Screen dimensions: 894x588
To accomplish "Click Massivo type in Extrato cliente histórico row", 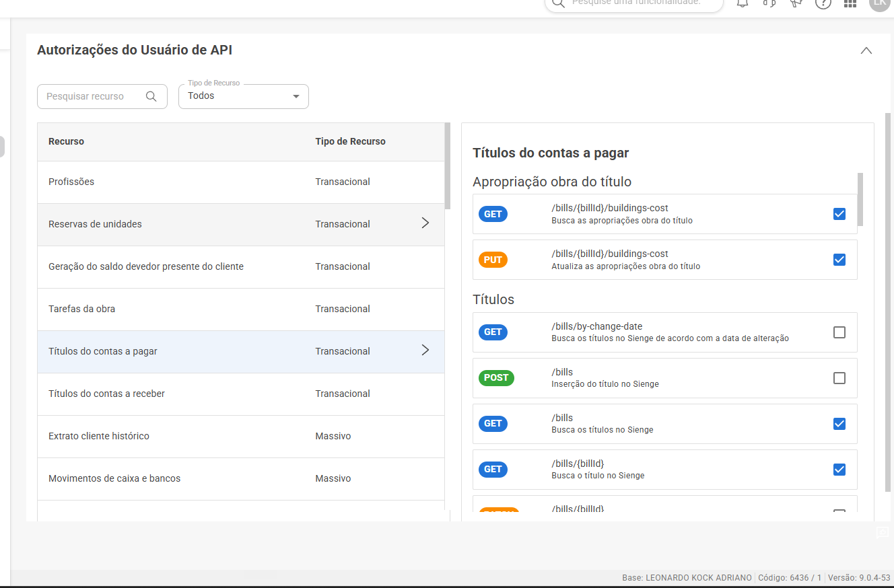I will coord(333,436).
